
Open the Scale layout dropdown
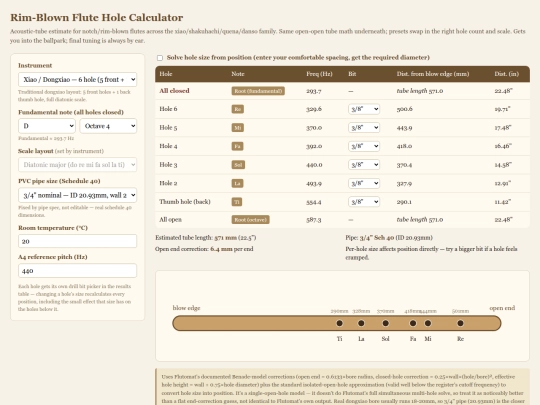(x=77, y=165)
